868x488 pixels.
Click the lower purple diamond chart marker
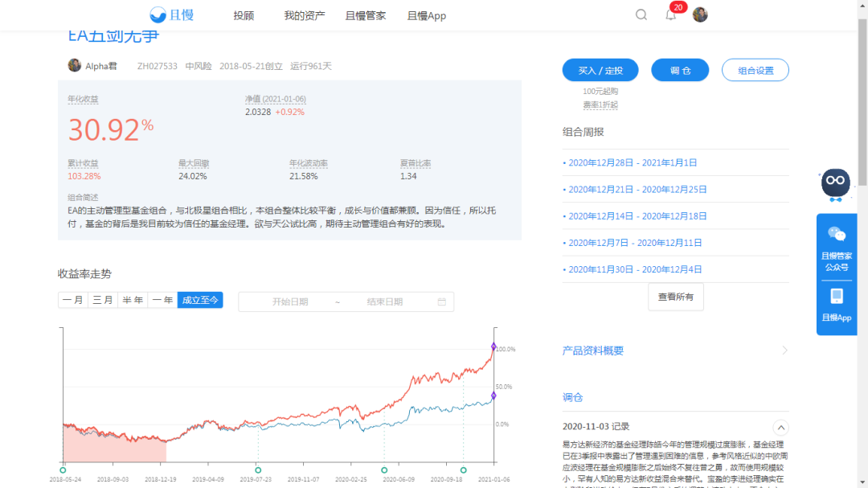[x=493, y=396]
